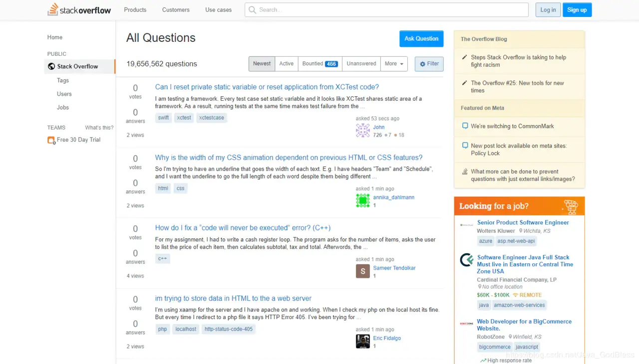Click the c++ tag
This screenshot has height=364, width=639.
[162, 259]
